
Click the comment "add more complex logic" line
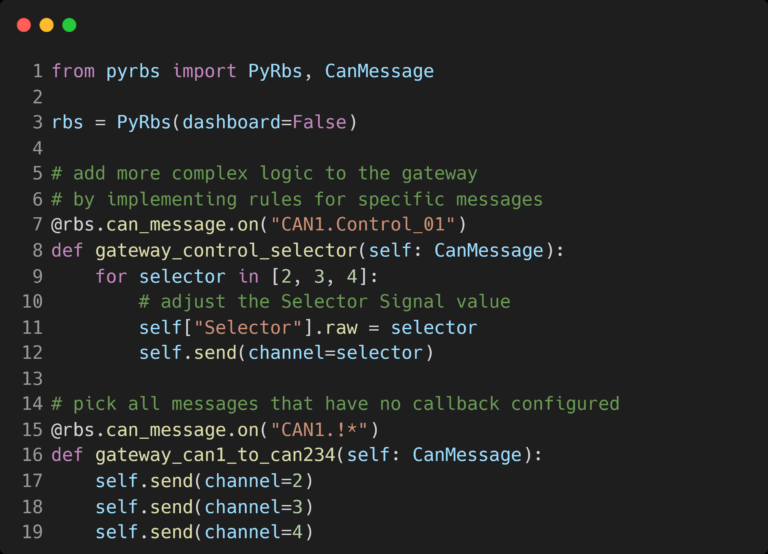click(x=265, y=174)
